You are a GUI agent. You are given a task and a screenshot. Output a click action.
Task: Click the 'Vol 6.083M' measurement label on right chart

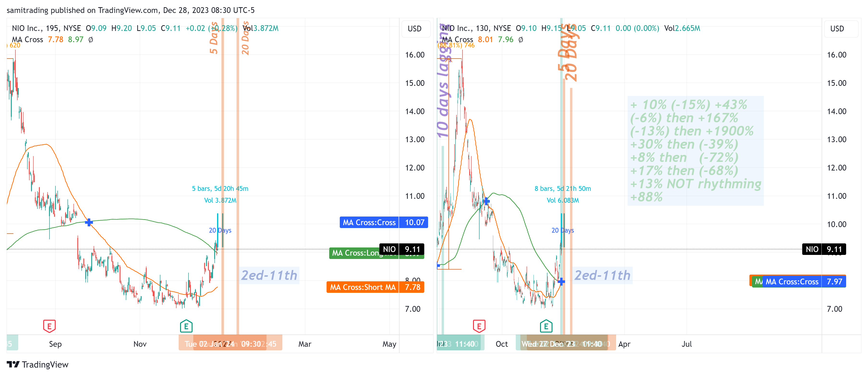coord(563,200)
